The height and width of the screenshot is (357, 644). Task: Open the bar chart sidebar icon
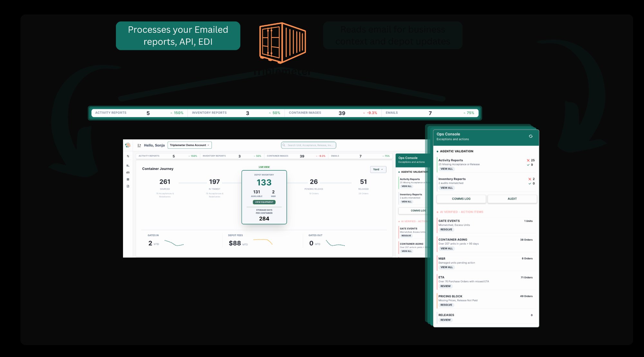(128, 165)
